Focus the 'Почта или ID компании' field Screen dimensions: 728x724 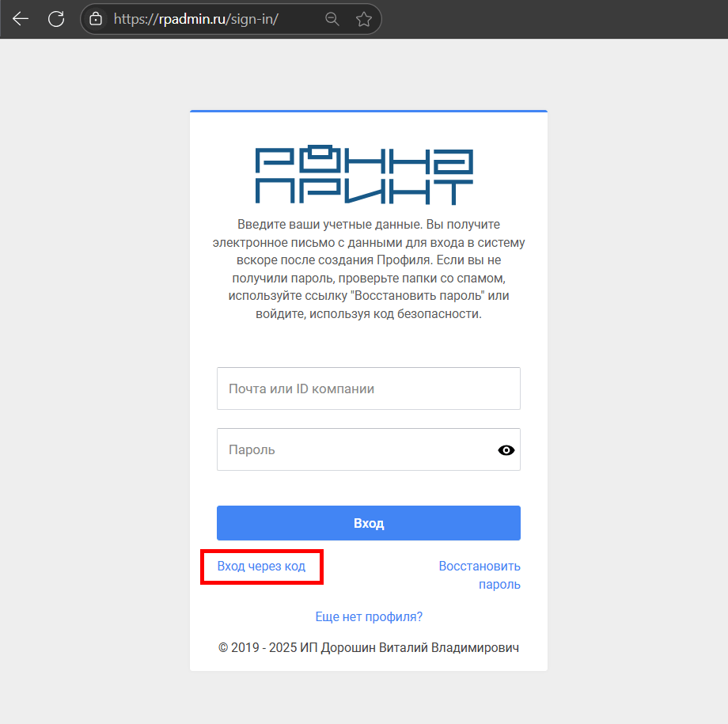click(369, 389)
